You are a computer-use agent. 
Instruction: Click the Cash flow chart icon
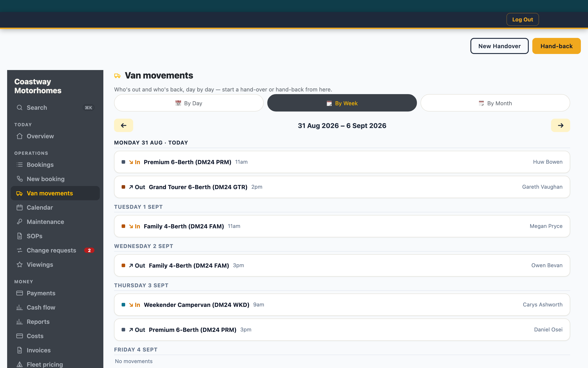click(19, 307)
